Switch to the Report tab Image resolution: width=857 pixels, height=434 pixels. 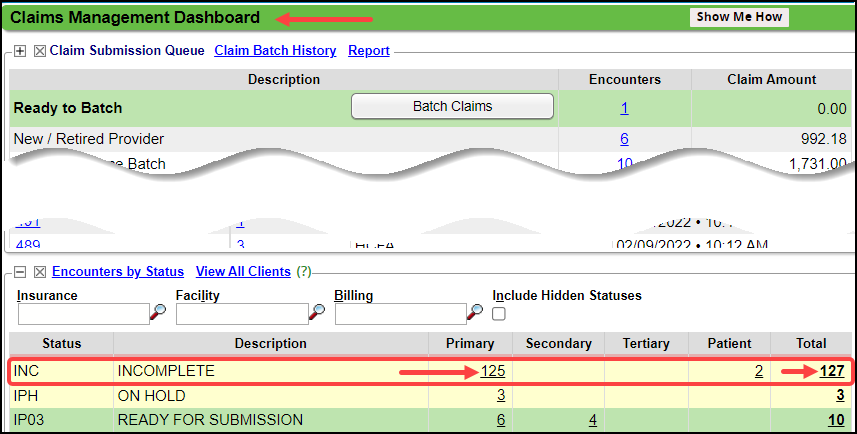point(368,51)
